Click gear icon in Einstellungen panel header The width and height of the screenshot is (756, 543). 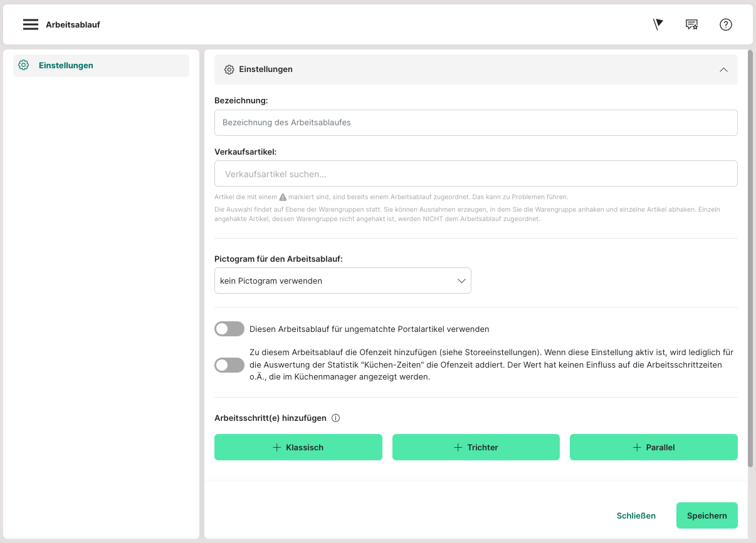(229, 70)
